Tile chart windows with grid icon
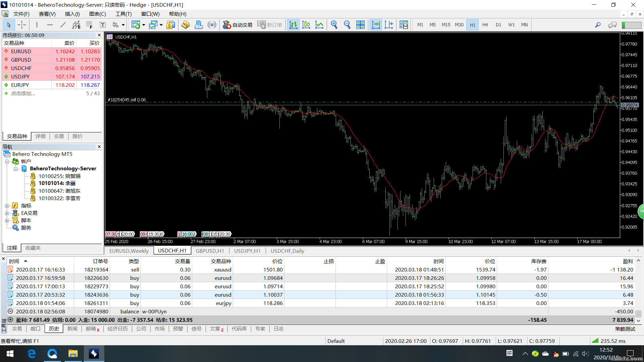This screenshot has width=644, height=362. [360, 25]
